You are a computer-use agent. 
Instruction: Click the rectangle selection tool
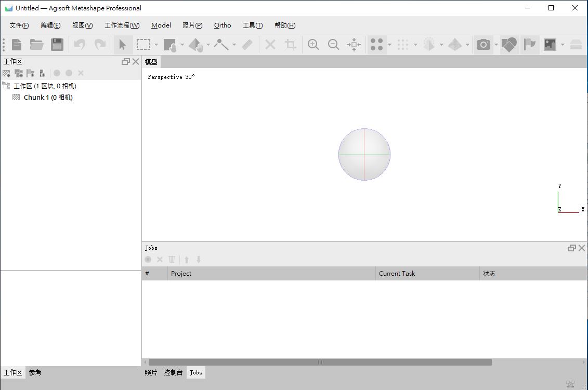pyautogui.click(x=143, y=45)
